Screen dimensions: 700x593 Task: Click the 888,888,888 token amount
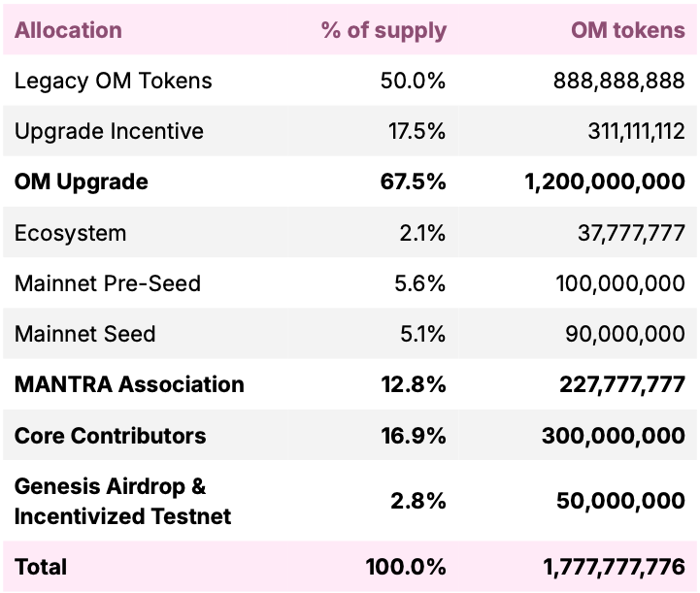(x=619, y=81)
